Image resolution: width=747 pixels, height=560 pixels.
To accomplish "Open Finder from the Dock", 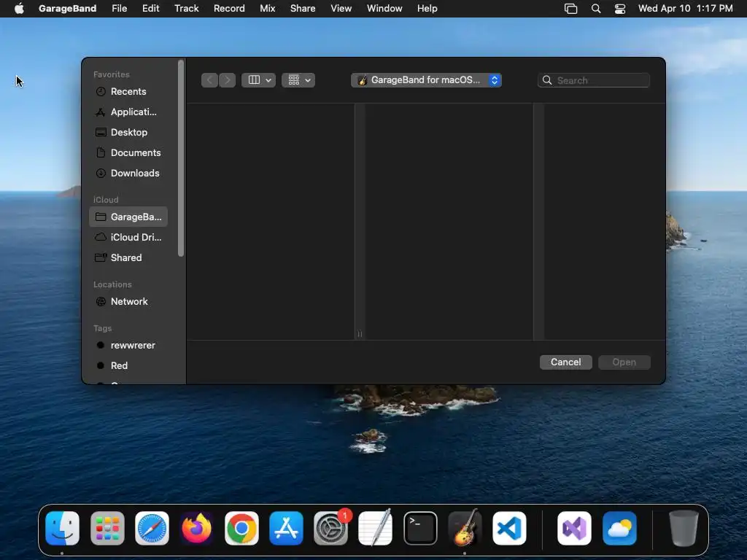I will point(63,528).
